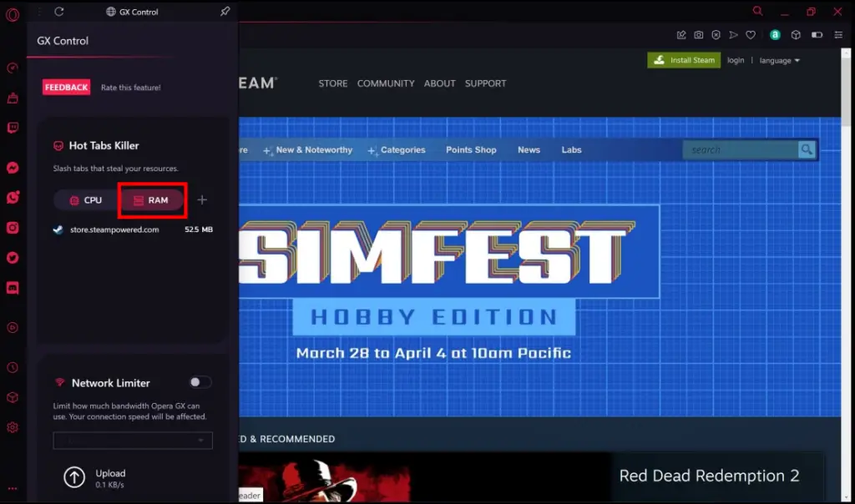Open Easy Setup sliders icon

838,35
